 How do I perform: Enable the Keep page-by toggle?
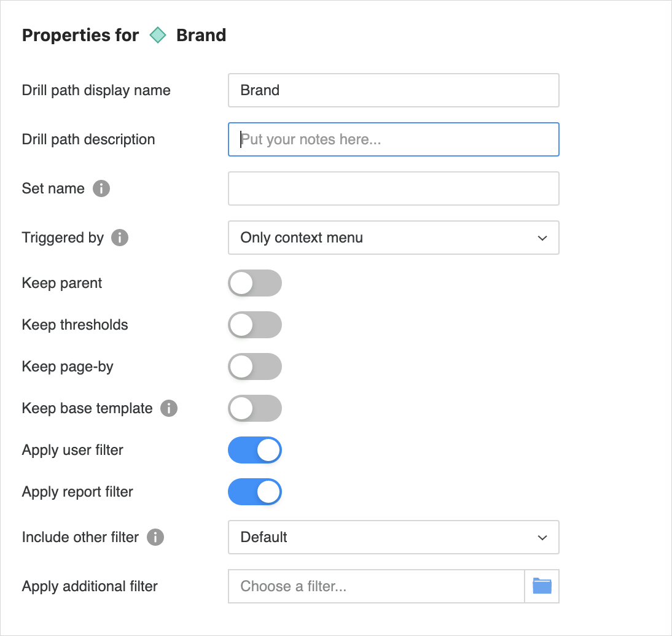(254, 366)
